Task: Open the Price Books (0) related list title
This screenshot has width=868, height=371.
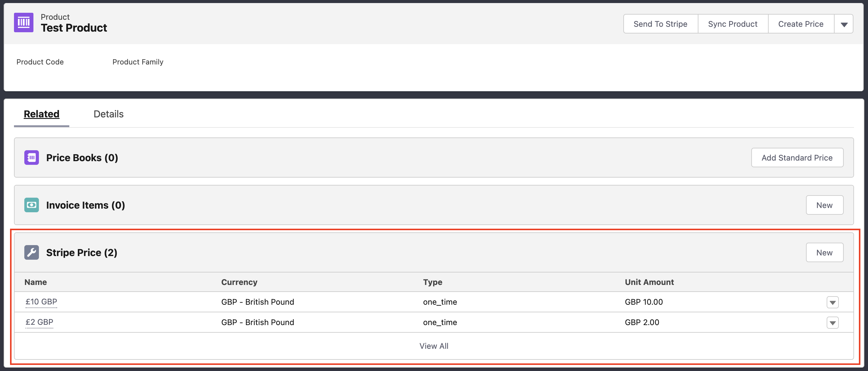Action: 82,158
